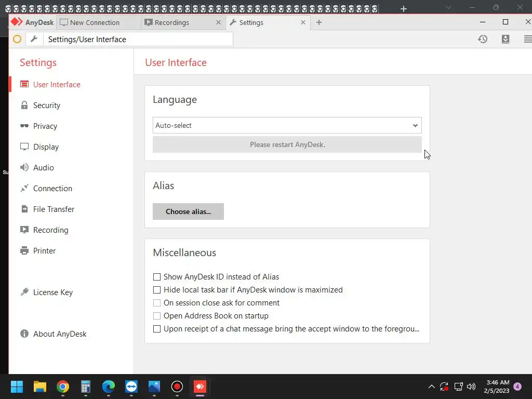Open the screen recorder taskbar icon
The height and width of the screenshot is (399, 532).
pos(177,387)
